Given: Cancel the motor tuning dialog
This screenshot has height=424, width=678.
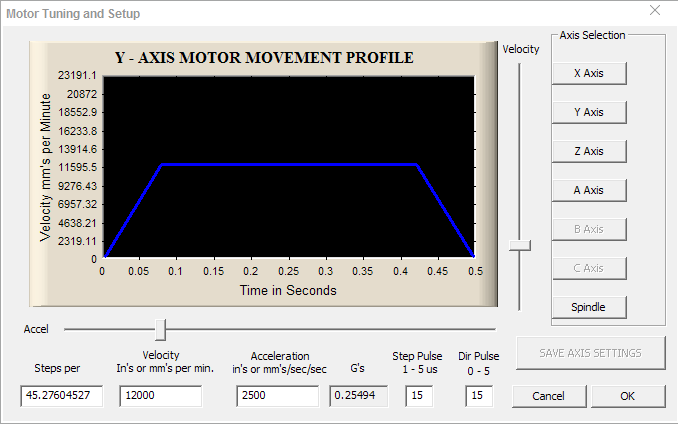Looking at the screenshot, I should click(x=549, y=396).
